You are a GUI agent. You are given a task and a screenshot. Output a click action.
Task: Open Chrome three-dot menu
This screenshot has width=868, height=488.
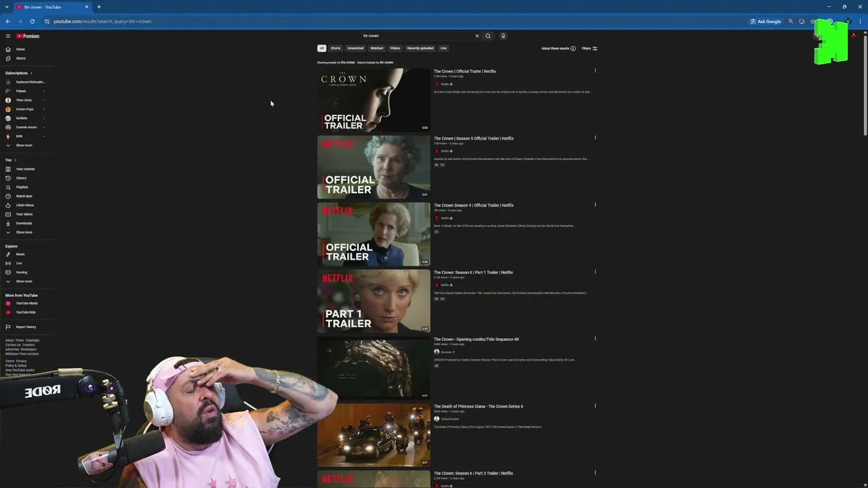861,22
